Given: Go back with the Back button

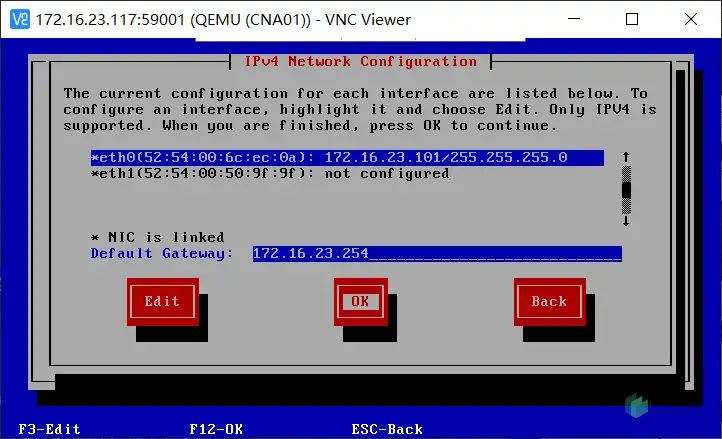Looking at the screenshot, I should click(550, 302).
